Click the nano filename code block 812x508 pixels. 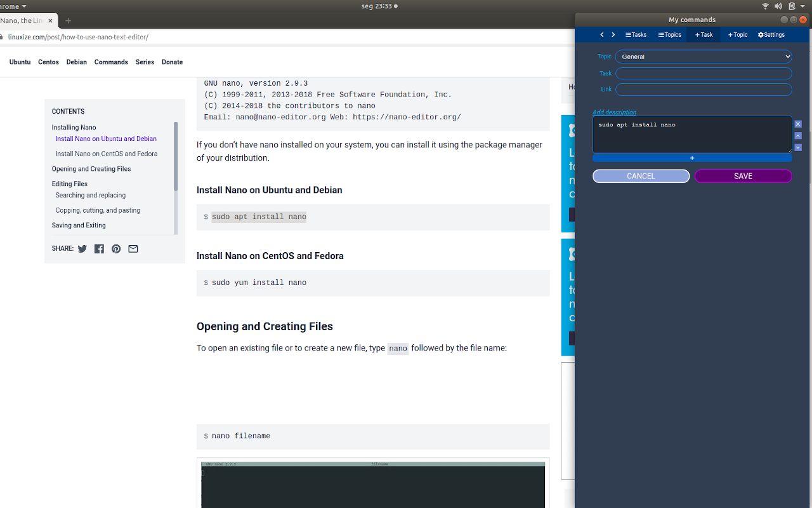point(373,436)
